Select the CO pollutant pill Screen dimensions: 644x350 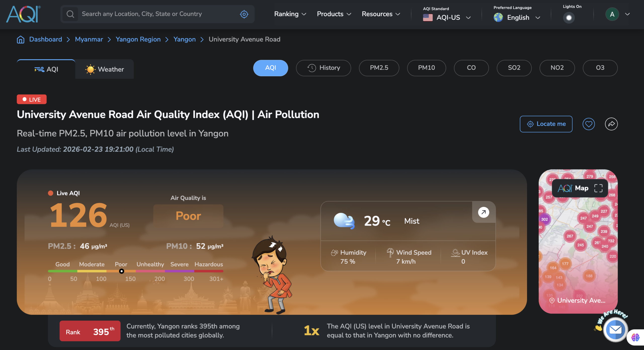pyautogui.click(x=471, y=68)
